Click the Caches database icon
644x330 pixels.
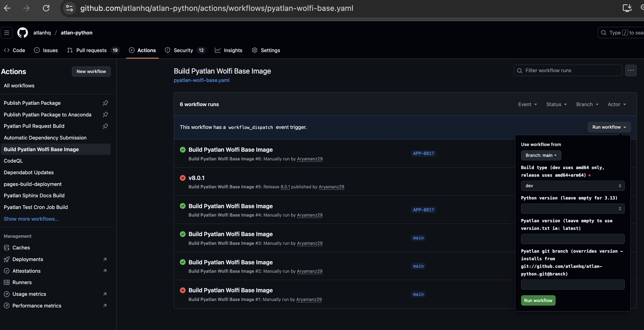[7, 247]
